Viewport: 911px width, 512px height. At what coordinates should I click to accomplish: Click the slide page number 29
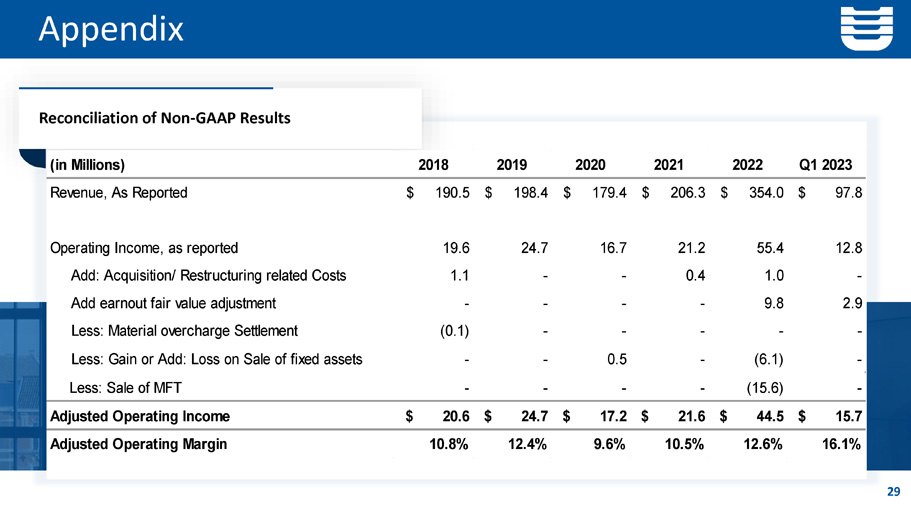893,491
